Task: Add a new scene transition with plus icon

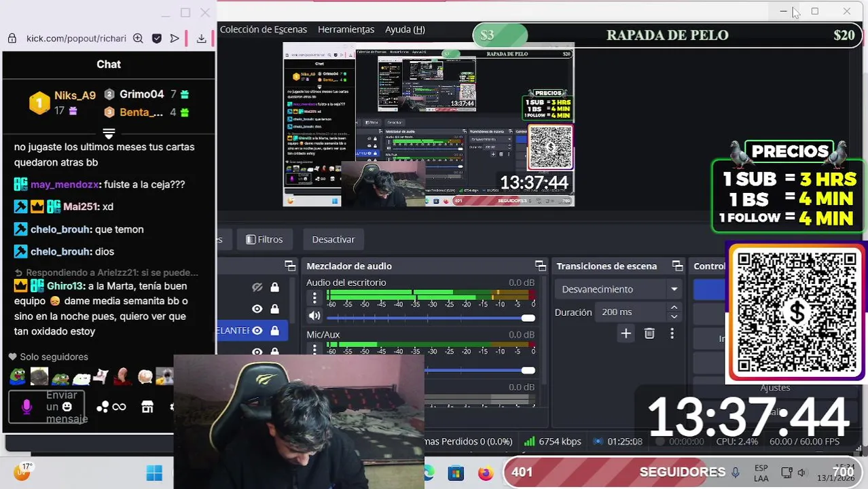Action: [626, 333]
